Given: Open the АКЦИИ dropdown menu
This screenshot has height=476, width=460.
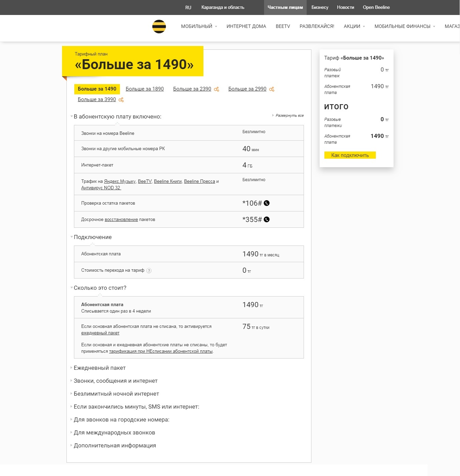Looking at the screenshot, I should (x=354, y=26).
